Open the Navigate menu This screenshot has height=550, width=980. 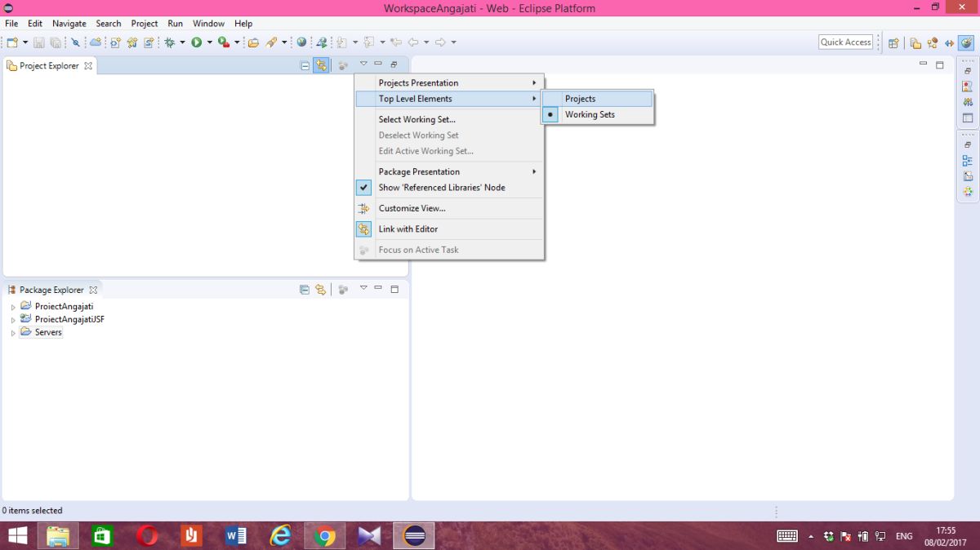69,24
